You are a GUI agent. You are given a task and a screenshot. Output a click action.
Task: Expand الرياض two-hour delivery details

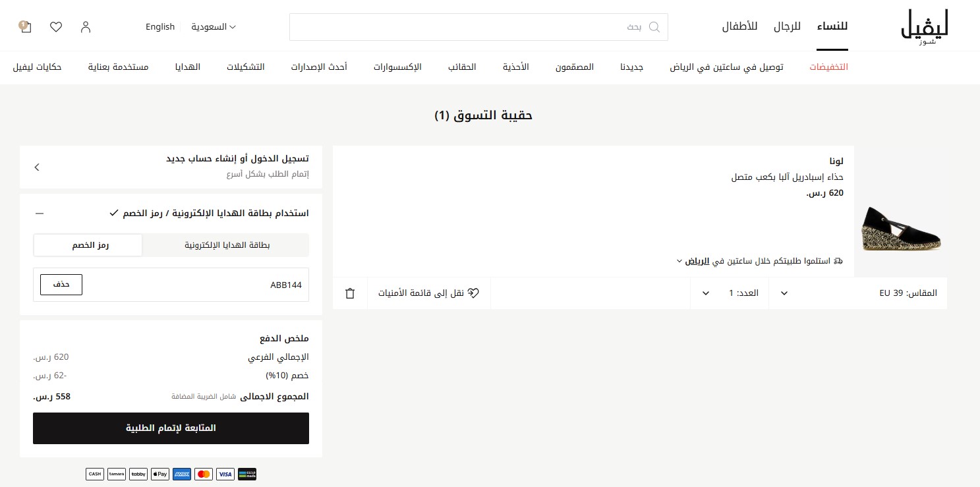tap(679, 261)
